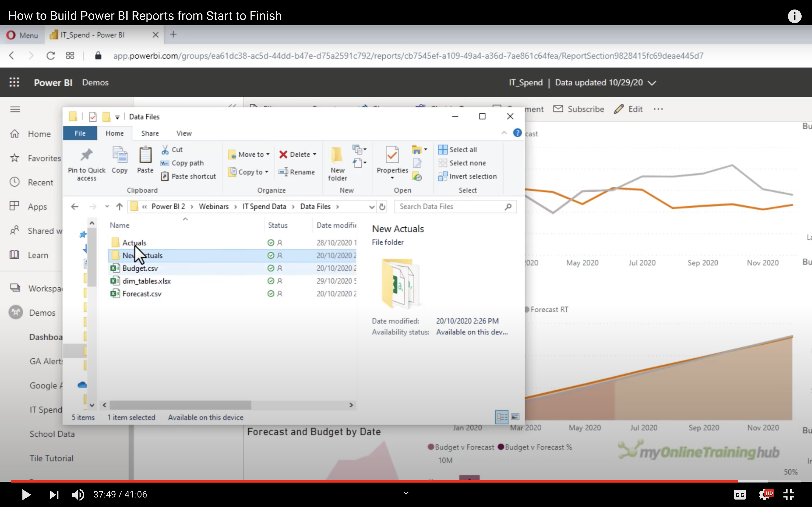Viewport: 812px width, 507px height.
Task: Open the address bar path history chevron
Action: [371, 207]
